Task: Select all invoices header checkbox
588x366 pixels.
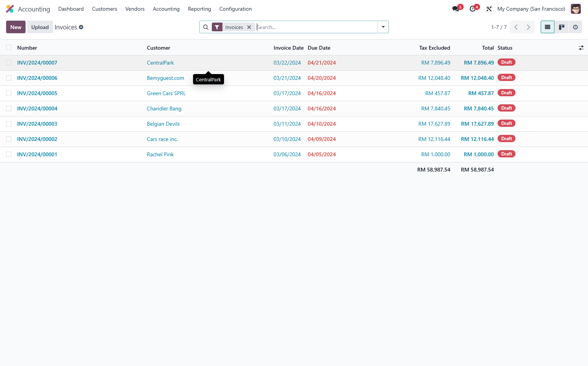Action: [9, 47]
